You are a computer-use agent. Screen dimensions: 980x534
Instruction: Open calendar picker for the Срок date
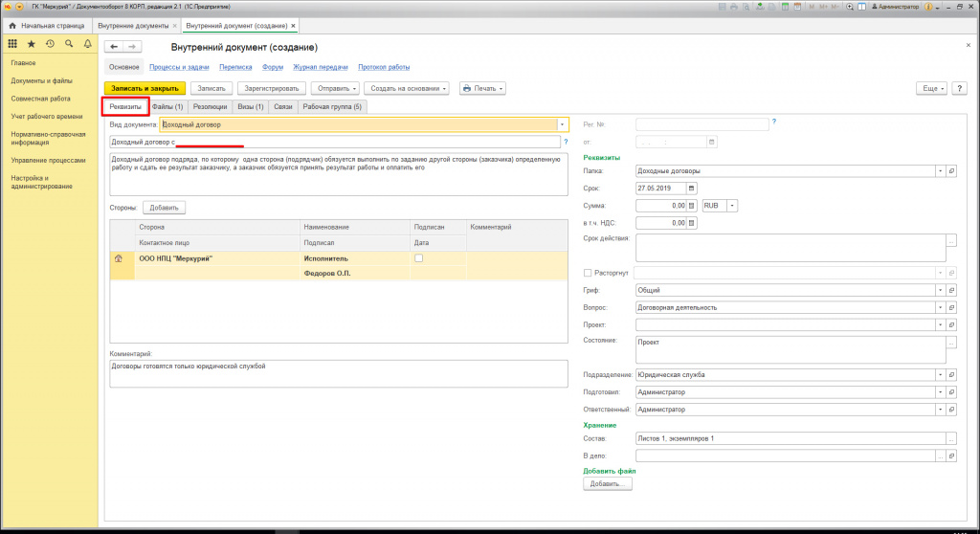point(693,188)
